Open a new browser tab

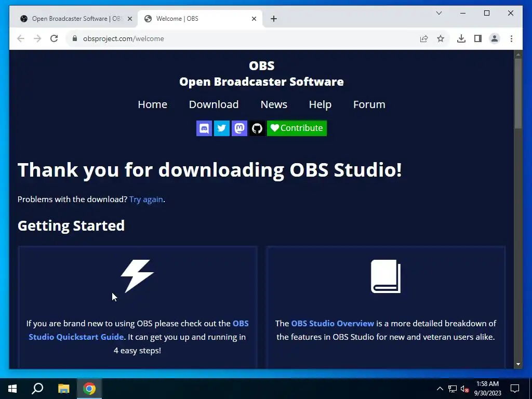(274, 19)
